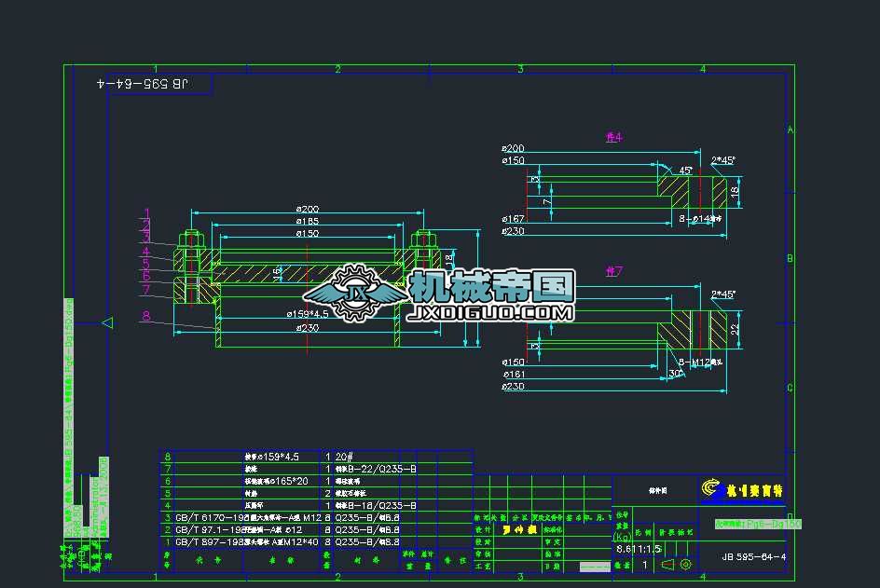Select the ø185 dimension text

point(308,222)
